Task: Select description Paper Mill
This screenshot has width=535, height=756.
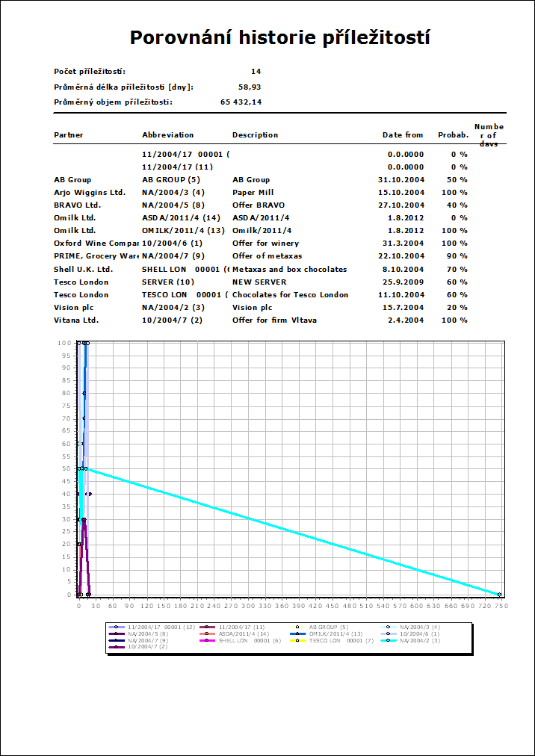Action: pyautogui.click(x=253, y=193)
